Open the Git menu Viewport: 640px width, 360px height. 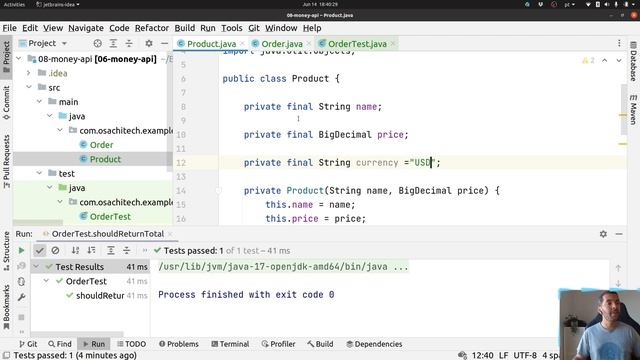click(x=254, y=28)
